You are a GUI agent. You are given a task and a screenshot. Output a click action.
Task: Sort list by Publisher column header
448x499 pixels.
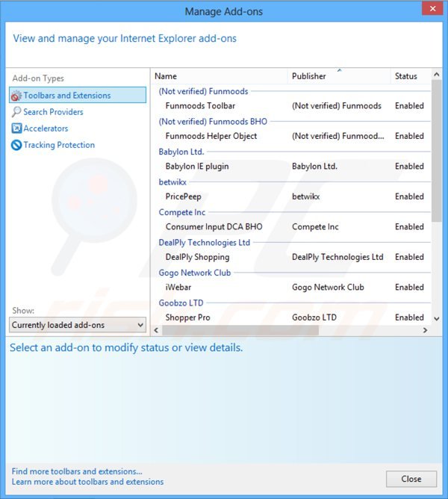click(339, 76)
